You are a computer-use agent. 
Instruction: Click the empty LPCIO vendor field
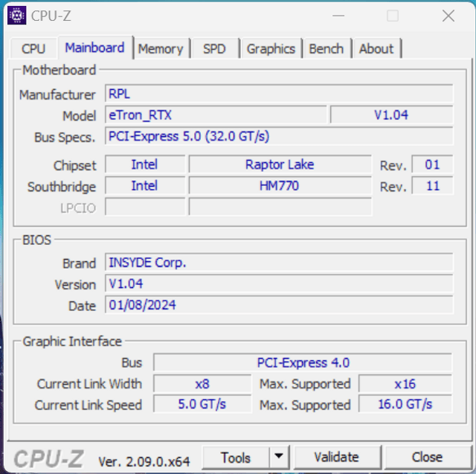pos(145,207)
